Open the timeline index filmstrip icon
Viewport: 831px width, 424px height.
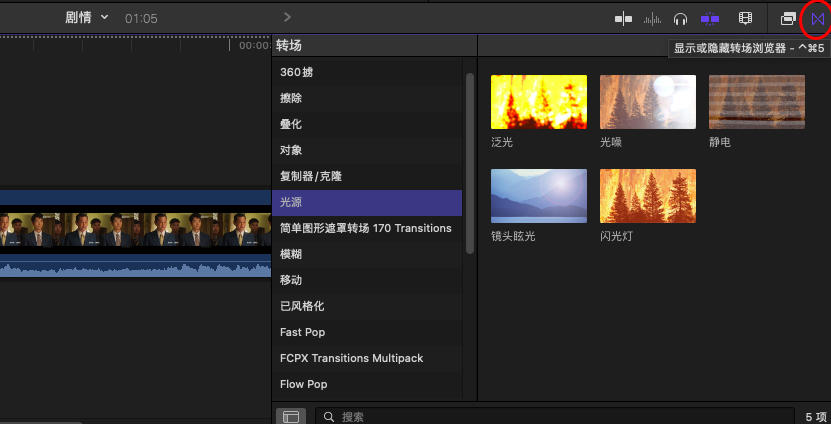(x=745, y=19)
